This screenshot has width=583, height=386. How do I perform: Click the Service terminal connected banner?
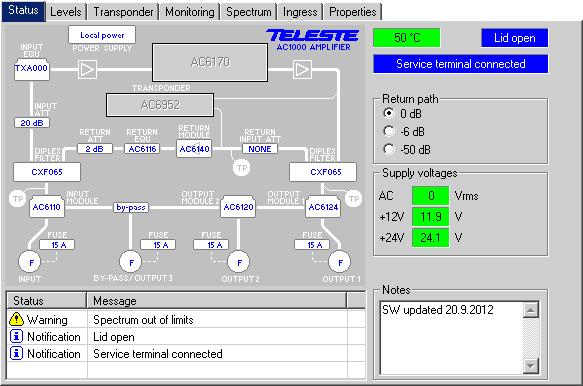(461, 64)
